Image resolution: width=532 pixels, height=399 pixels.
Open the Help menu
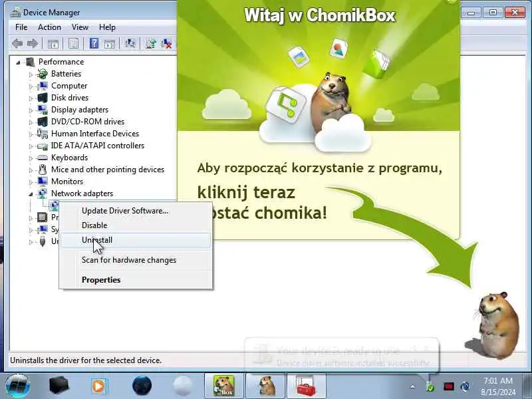pyautogui.click(x=107, y=27)
